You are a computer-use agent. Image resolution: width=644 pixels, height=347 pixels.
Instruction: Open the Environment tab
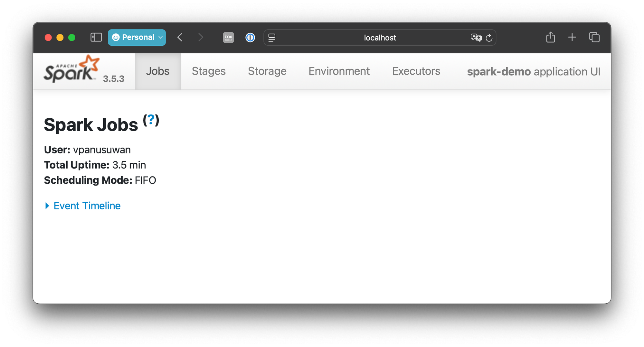(339, 71)
